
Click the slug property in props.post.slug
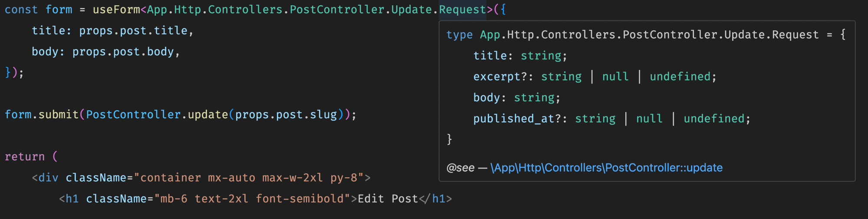323,115
